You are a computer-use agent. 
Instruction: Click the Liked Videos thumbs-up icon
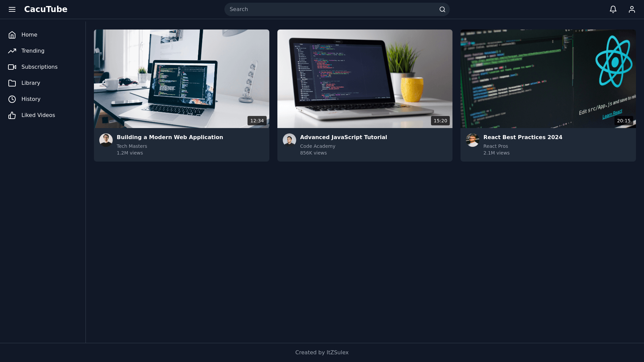tap(12, 115)
